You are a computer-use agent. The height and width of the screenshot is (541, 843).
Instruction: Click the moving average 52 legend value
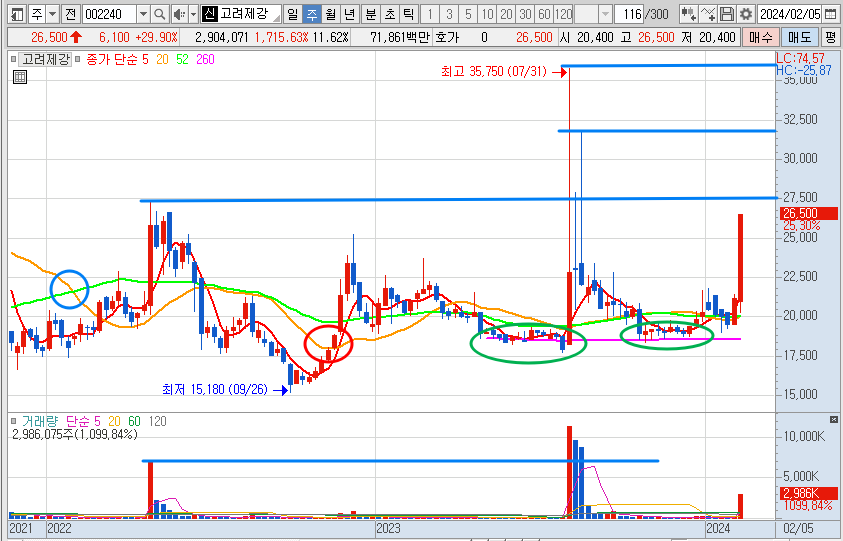[182, 59]
